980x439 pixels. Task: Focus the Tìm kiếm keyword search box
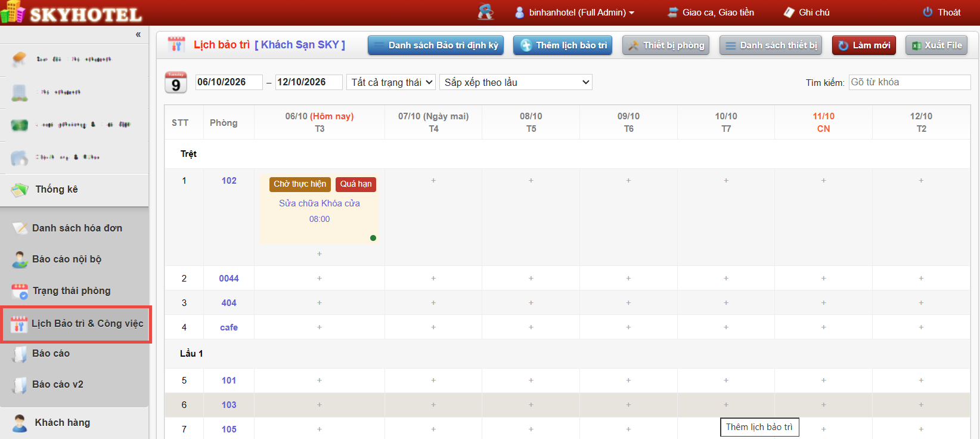pyautogui.click(x=910, y=82)
